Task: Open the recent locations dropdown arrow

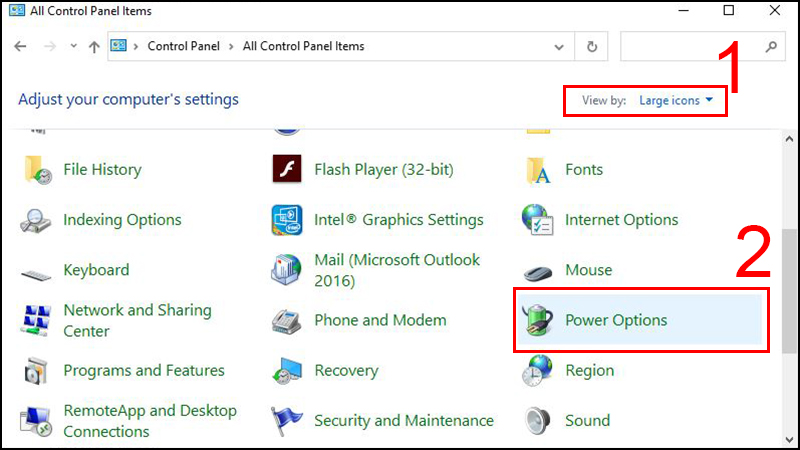Action: tap(73, 46)
